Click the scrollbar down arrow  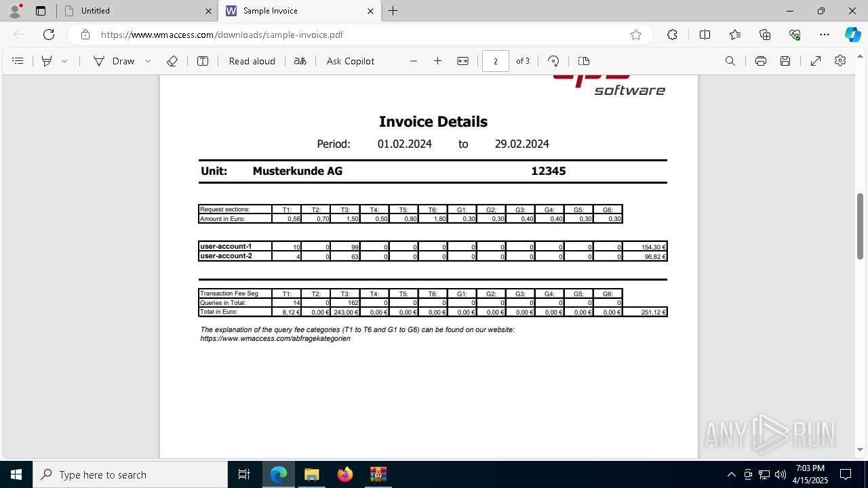861,449
